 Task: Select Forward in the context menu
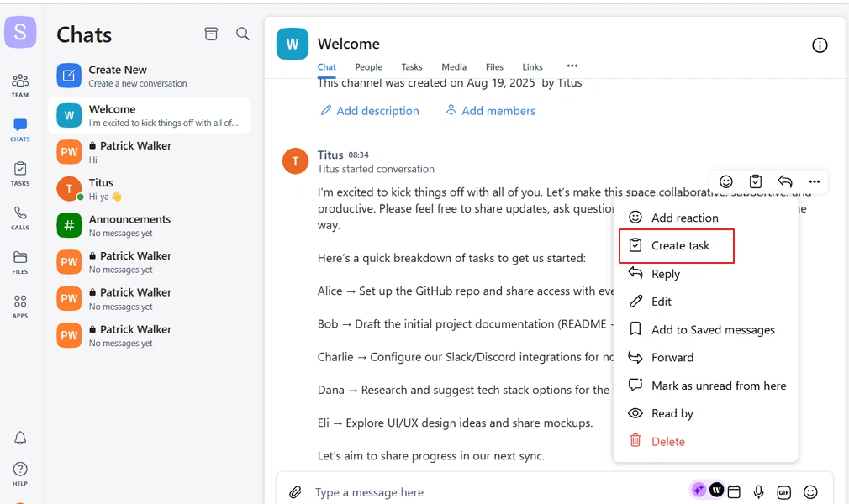click(705, 357)
